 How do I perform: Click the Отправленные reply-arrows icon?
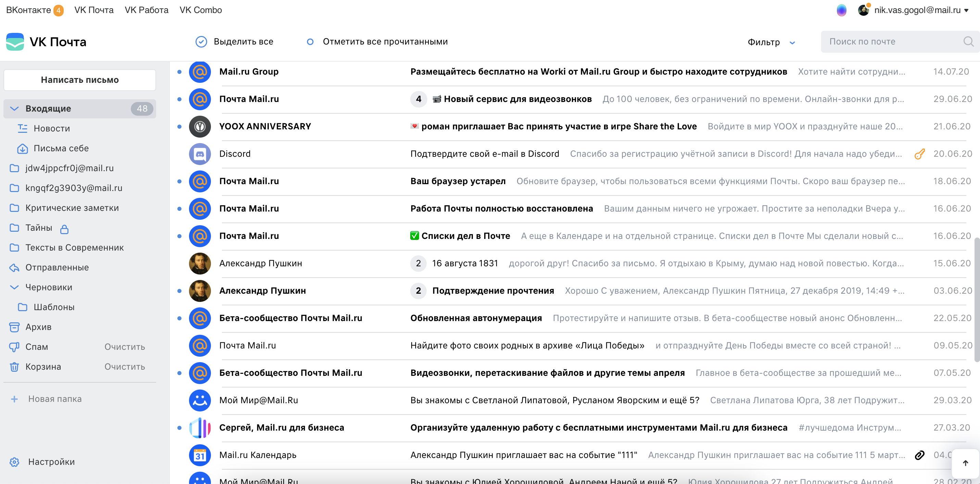(14, 268)
